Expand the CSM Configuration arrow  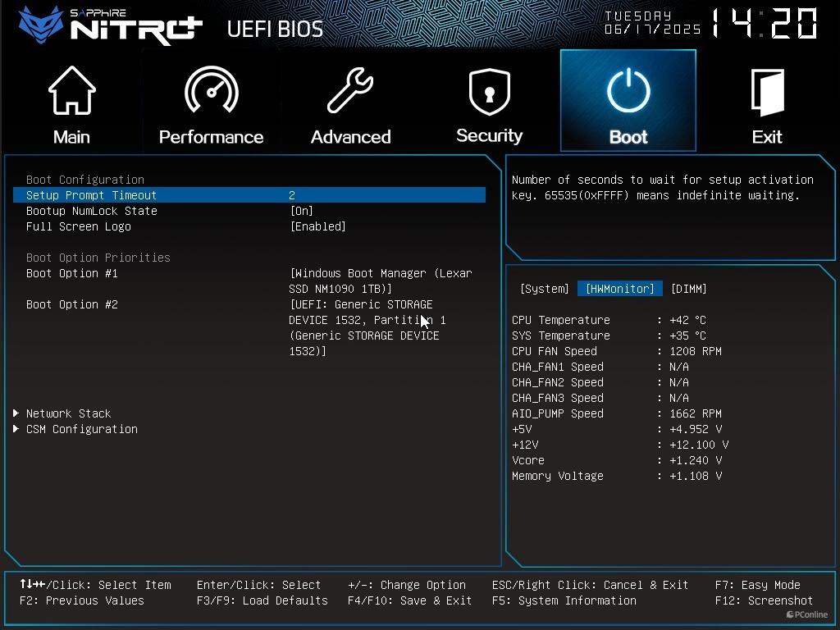(x=16, y=428)
